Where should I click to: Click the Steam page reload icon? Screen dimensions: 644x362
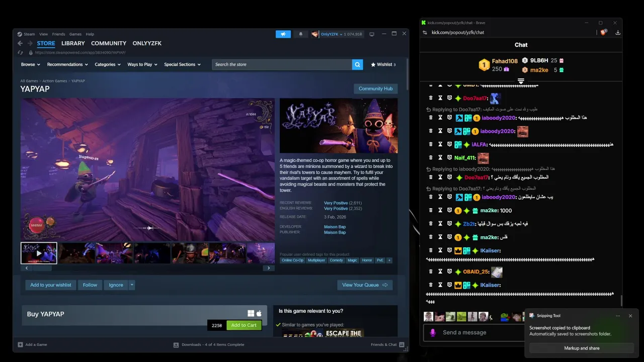point(20,52)
